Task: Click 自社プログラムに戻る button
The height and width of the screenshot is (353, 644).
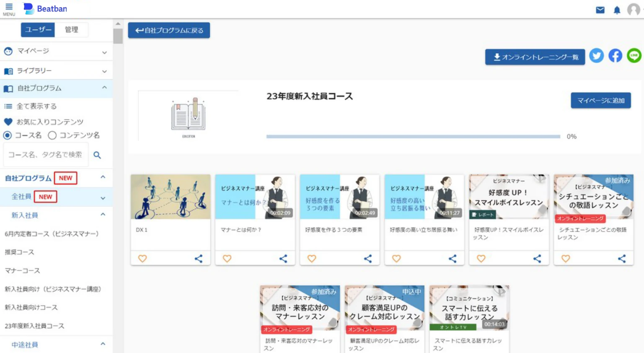Action: coord(169,30)
